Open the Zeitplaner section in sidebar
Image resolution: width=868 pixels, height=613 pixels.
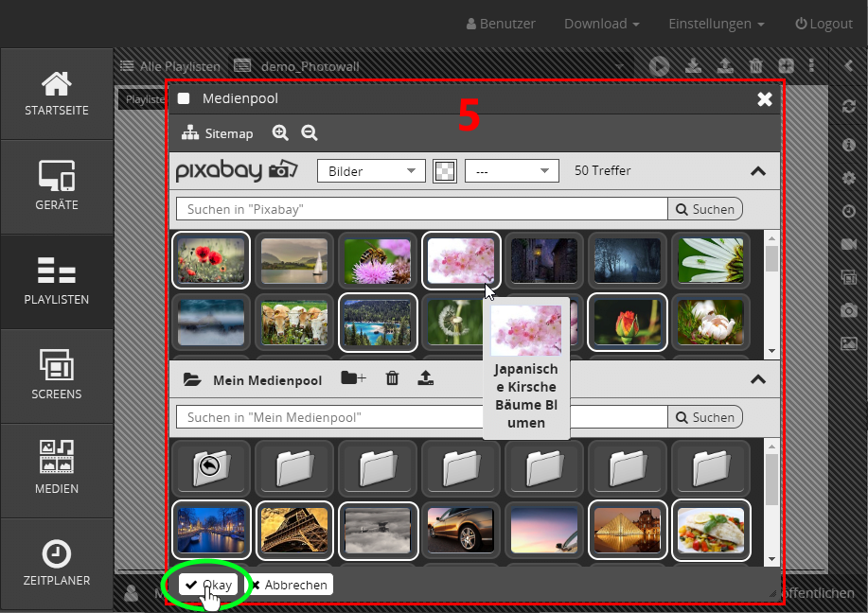(57, 564)
